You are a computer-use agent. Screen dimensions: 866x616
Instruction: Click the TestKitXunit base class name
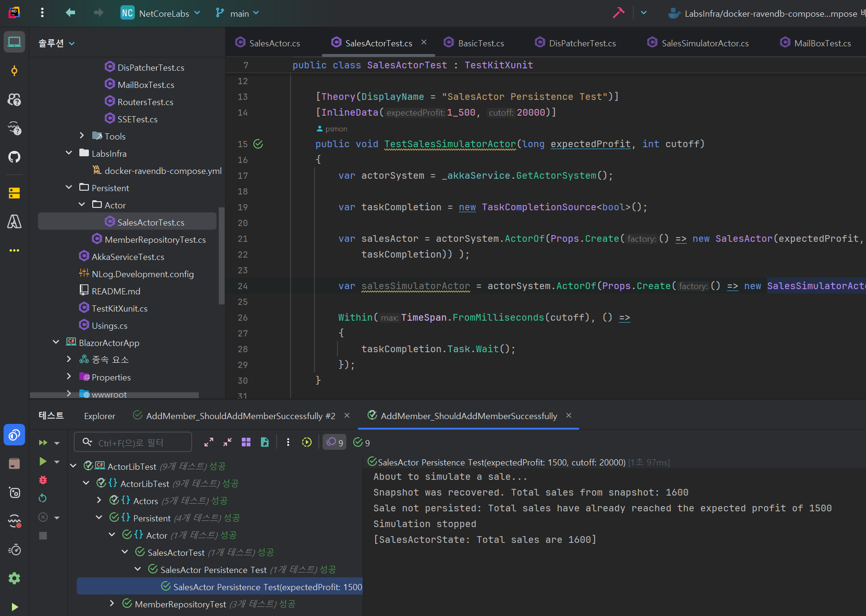click(x=498, y=65)
